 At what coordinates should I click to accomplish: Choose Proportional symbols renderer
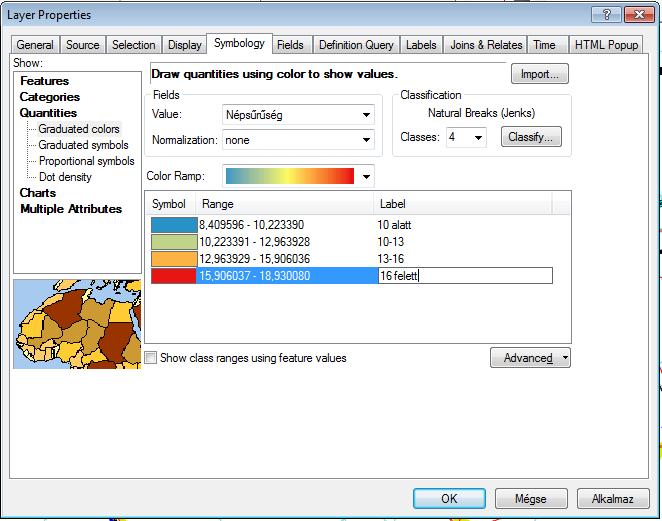(87, 161)
